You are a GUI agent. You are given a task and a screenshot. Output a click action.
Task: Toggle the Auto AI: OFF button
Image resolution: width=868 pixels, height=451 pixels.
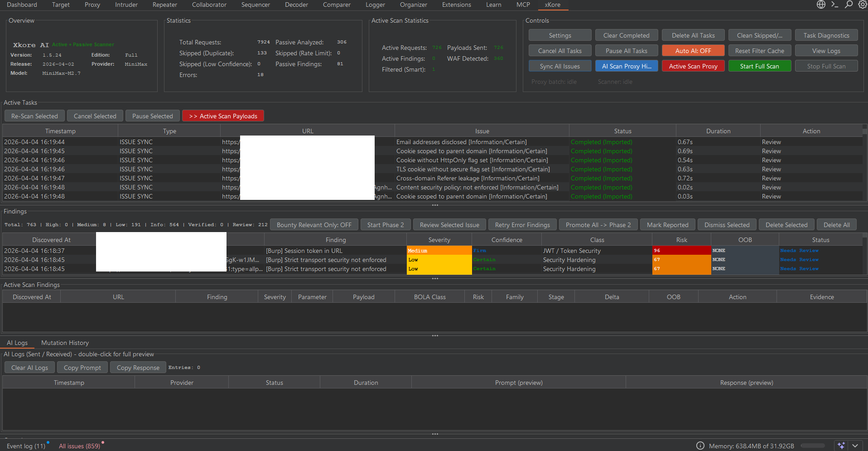693,51
